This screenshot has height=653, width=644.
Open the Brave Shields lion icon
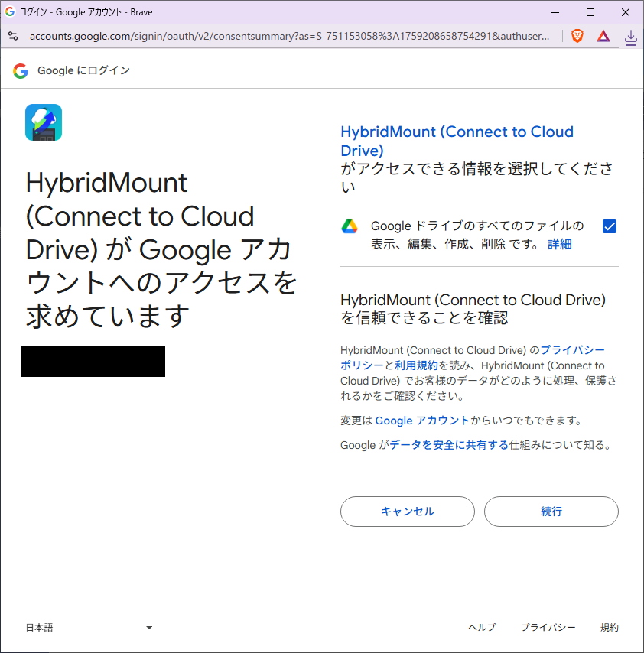[577, 36]
